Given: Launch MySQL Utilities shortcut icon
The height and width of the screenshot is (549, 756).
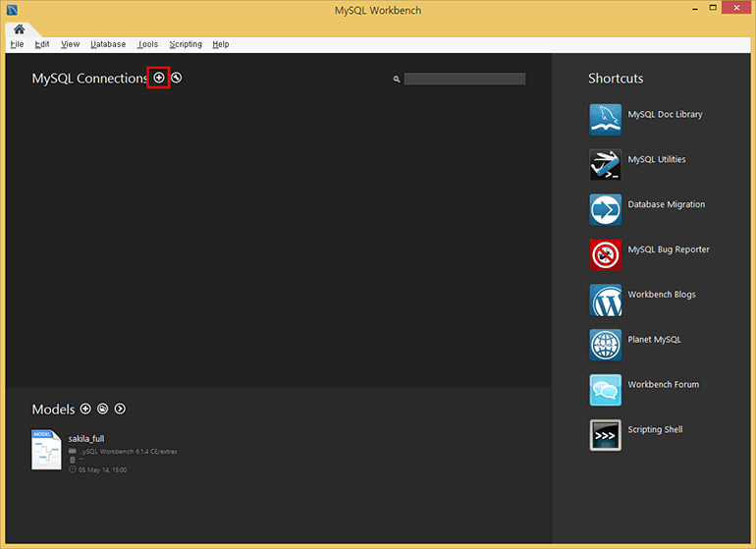Looking at the screenshot, I should pos(605,164).
